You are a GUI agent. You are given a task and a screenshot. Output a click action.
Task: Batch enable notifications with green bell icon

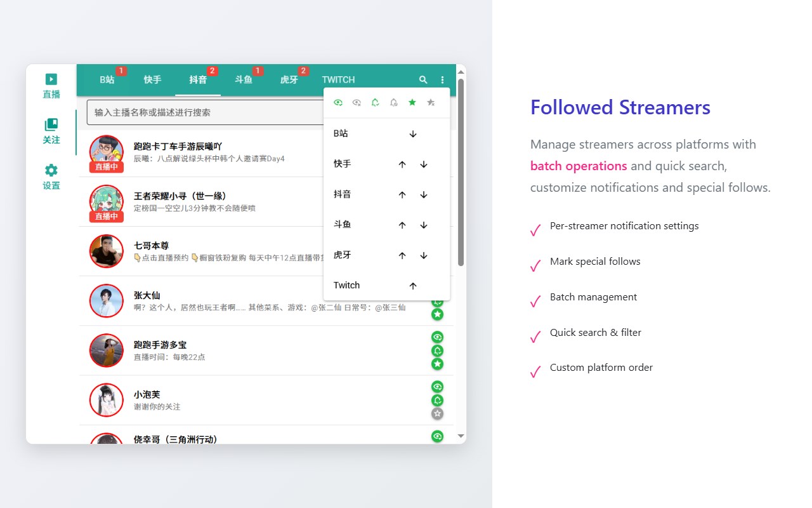coord(375,102)
